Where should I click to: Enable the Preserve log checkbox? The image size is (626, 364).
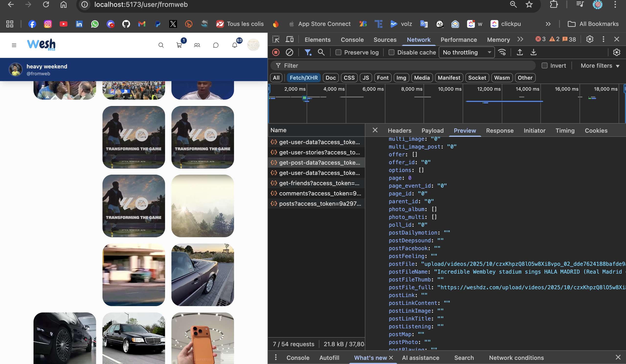(x=338, y=52)
